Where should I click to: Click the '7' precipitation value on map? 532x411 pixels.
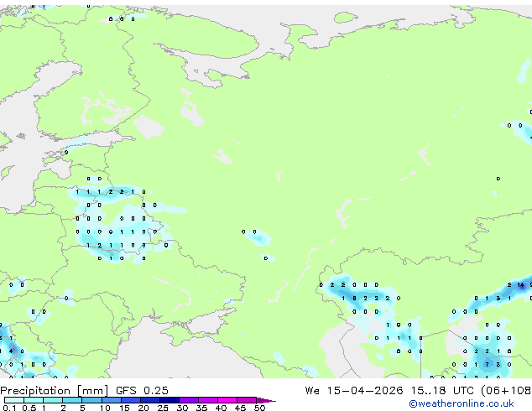[488, 365]
